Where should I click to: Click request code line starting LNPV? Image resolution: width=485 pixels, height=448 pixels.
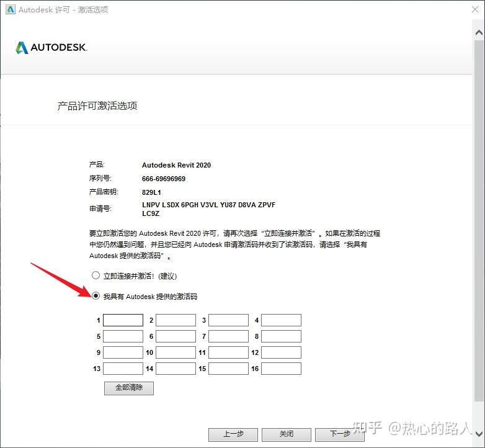click(209, 205)
